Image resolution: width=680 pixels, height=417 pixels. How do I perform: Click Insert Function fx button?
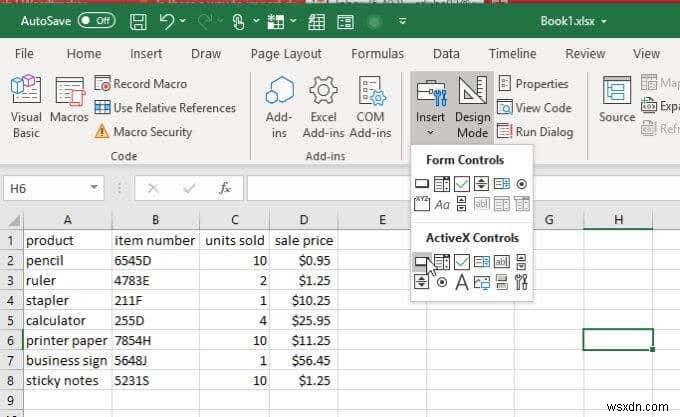pos(225,188)
